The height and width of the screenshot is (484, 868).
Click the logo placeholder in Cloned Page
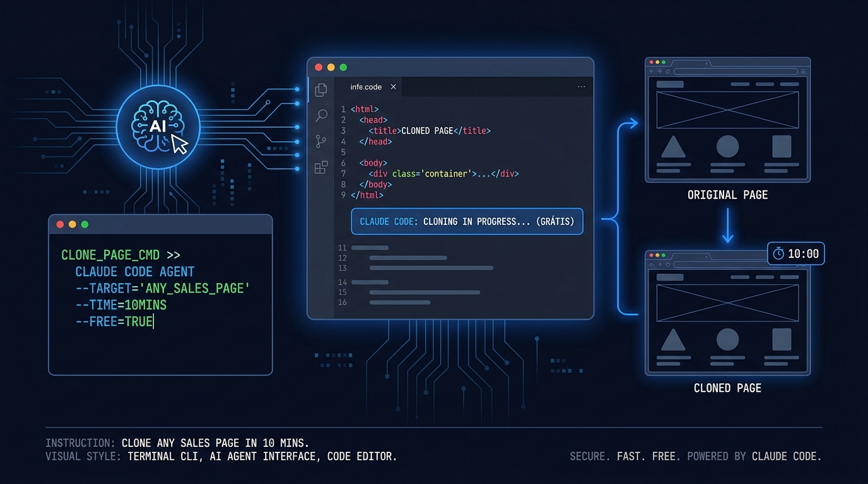click(x=670, y=277)
